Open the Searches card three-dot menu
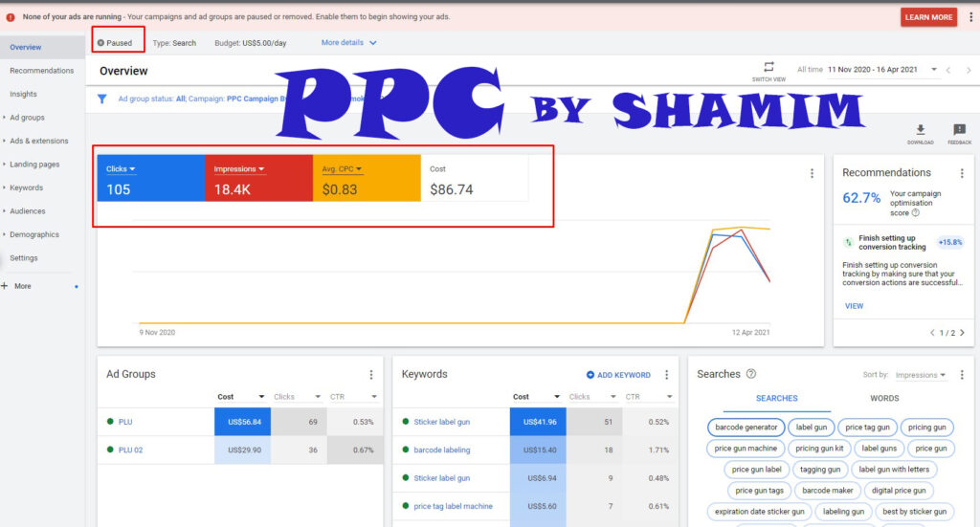Screen dimensions: 980x527 click(962, 375)
